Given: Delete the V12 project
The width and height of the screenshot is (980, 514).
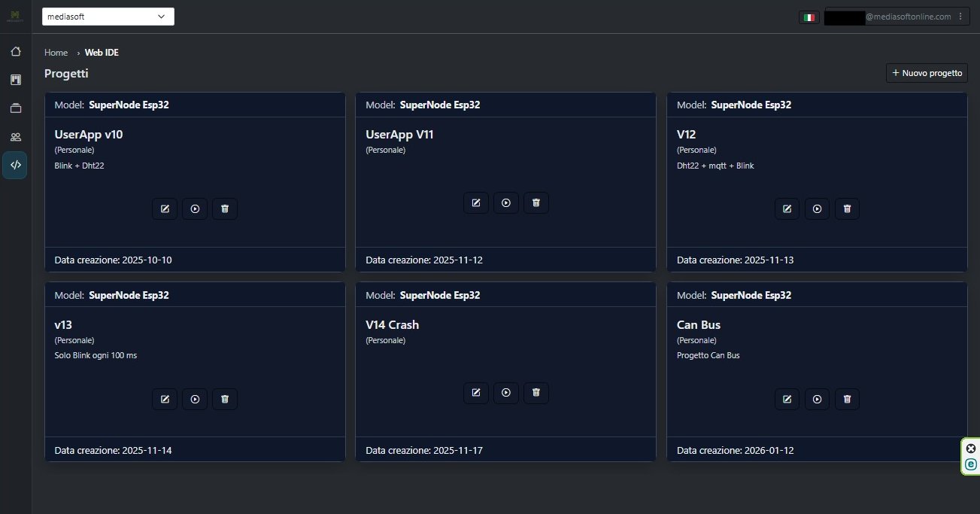Looking at the screenshot, I should coord(847,208).
